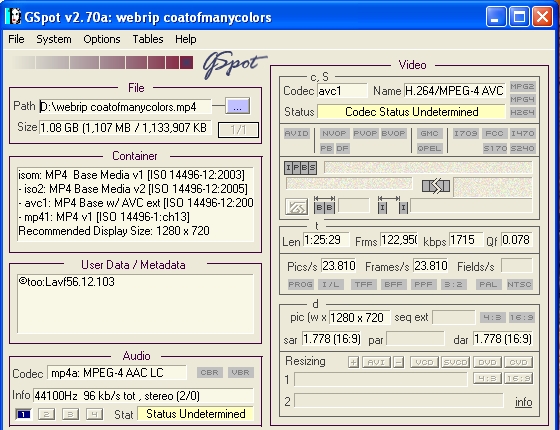This screenshot has height=430, width=560.
Task: Click the H264 codec indicator
Action: point(522,112)
